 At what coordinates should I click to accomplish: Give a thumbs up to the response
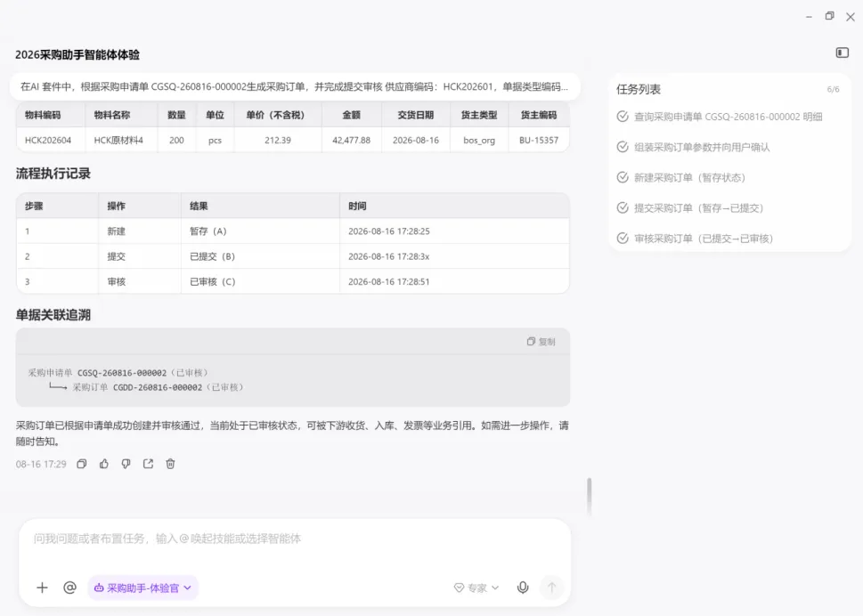pyautogui.click(x=104, y=464)
